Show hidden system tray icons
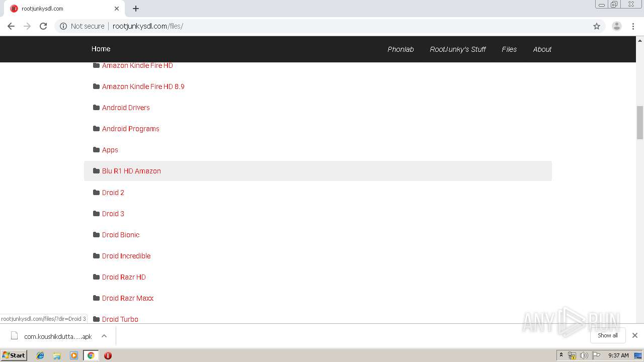 (561, 355)
